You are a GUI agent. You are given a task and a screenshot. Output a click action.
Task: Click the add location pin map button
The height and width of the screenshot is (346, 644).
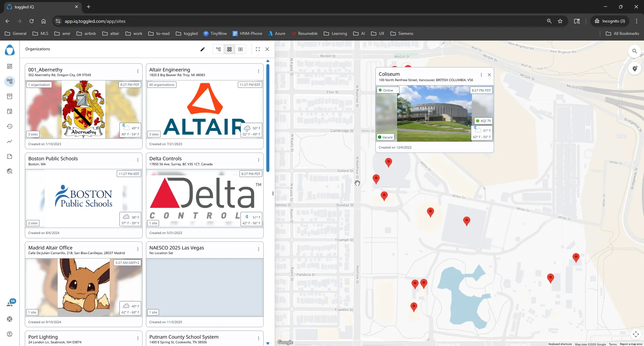635,69
